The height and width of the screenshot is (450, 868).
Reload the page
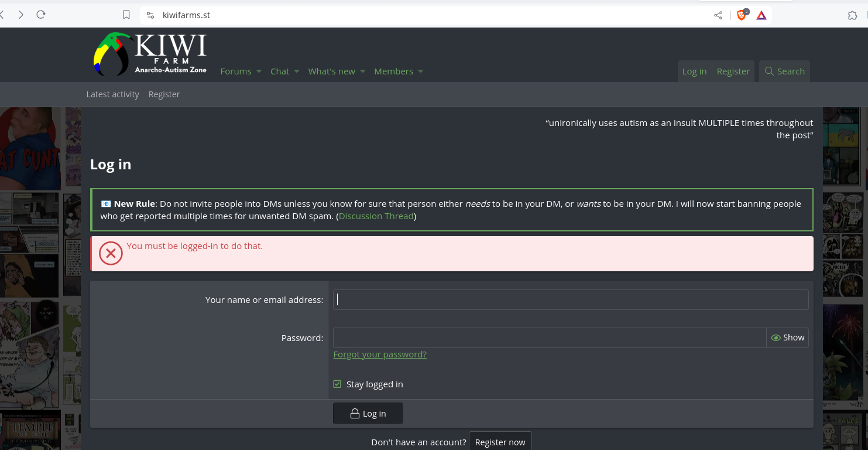[x=41, y=15]
